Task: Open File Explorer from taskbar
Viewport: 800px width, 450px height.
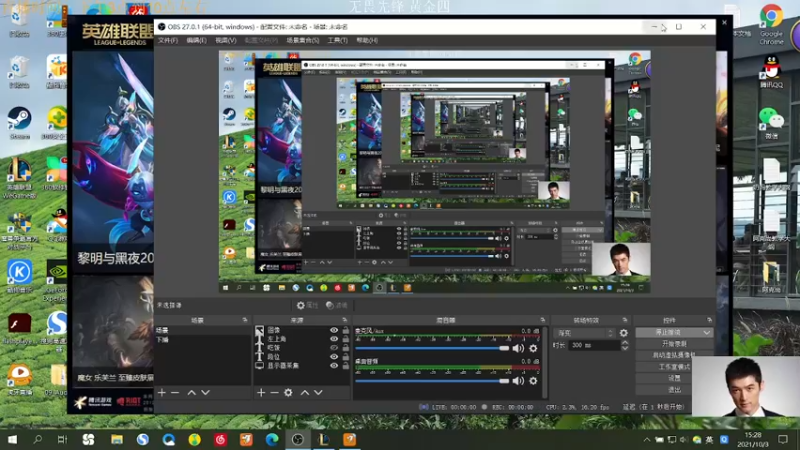Action: click(x=117, y=439)
